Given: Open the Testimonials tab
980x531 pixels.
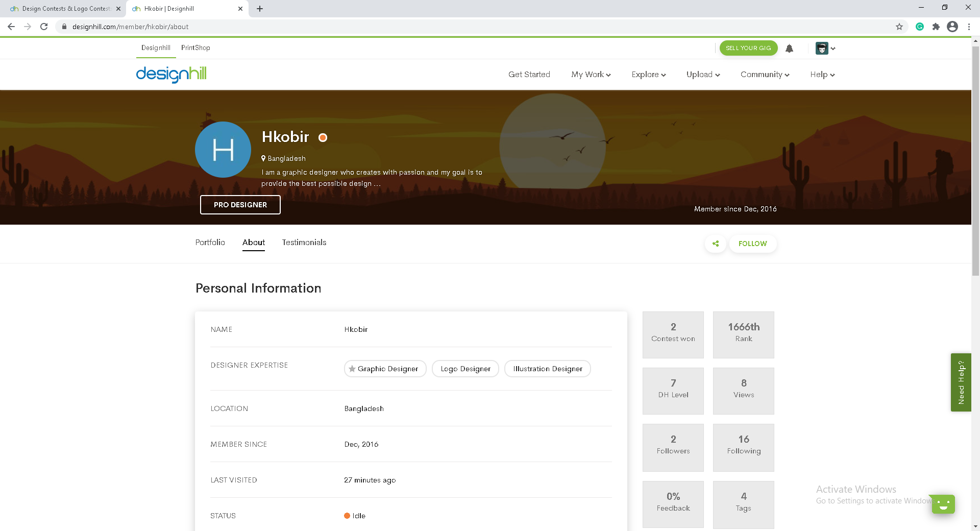Looking at the screenshot, I should click(304, 243).
